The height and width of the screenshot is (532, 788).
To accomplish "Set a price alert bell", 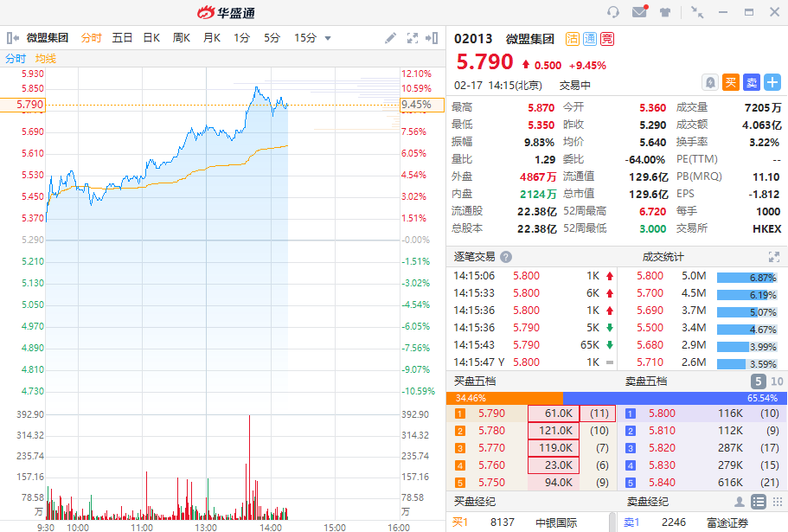I will click(x=709, y=82).
